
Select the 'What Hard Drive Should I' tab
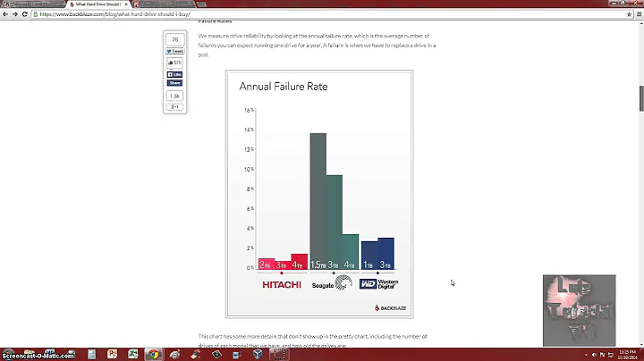tap(97, 4)
